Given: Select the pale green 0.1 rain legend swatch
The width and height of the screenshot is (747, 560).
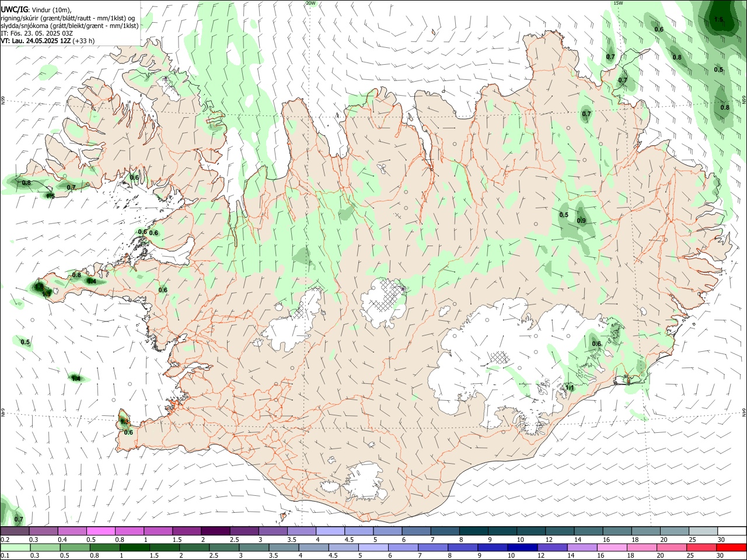Looking at the screenshot, I should click(15, 548).
